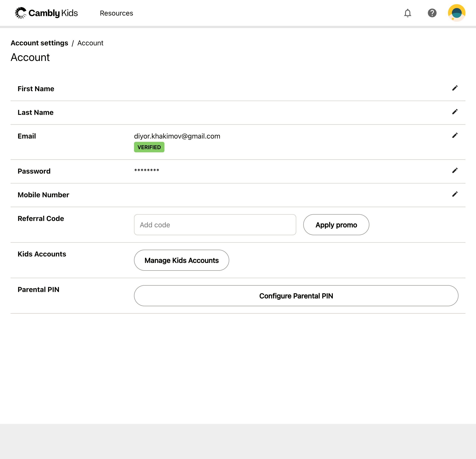Click the Apply promo button

click(336, 225)
